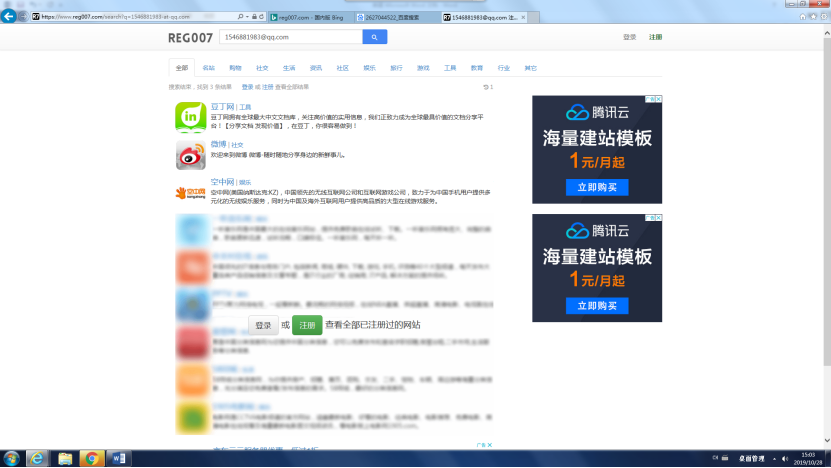The image size is (831, 468).
Task: Close the bottom banner ad with X icon
Action: click(490, 445)
